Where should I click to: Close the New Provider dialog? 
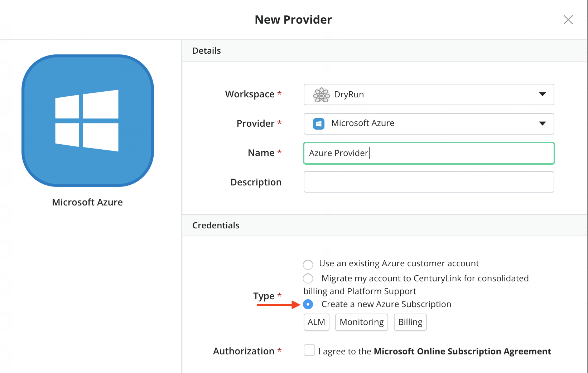568,20
